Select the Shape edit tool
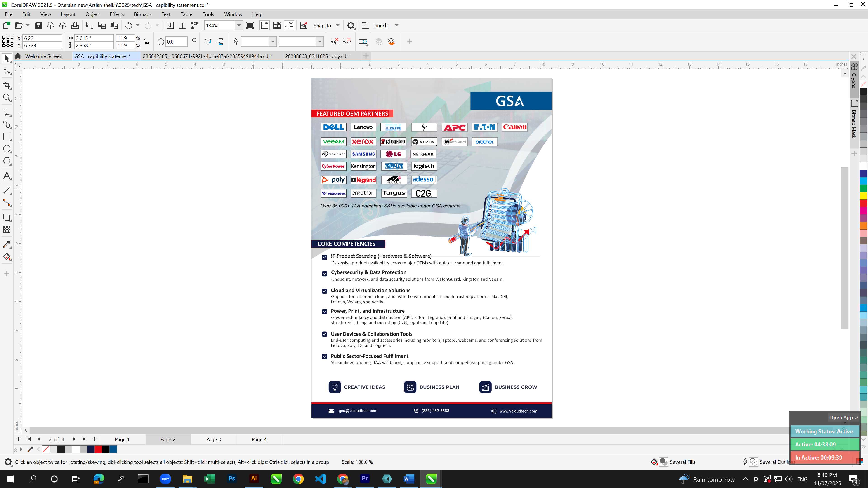868x488 pixels. pyautogui.click(x=7, y=71)
